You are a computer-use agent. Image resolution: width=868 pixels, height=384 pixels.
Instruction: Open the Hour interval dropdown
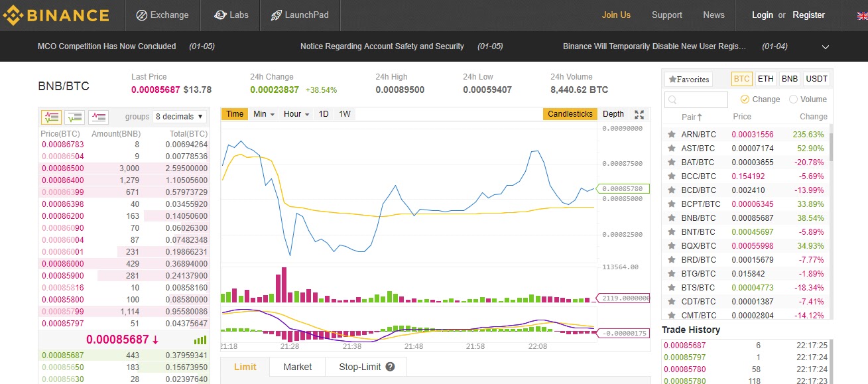[x=296, y=114]
